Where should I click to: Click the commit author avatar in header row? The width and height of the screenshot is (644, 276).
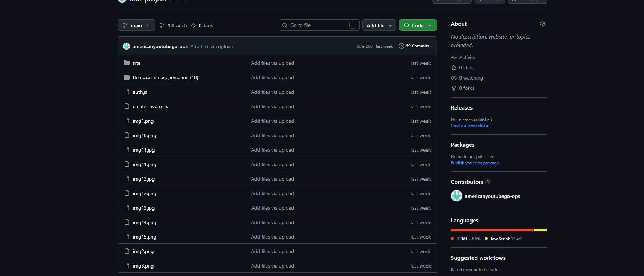(x=126, y=46)
